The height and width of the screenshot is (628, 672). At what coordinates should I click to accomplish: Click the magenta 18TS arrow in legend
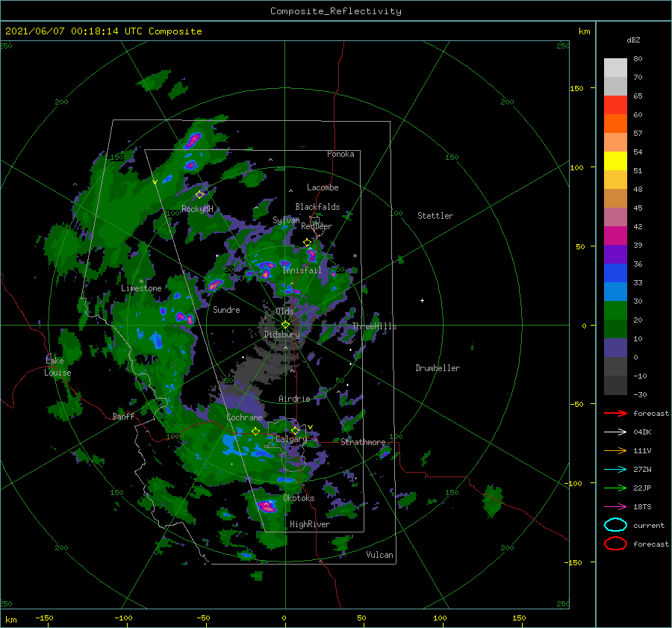click(x=615, y=506)
